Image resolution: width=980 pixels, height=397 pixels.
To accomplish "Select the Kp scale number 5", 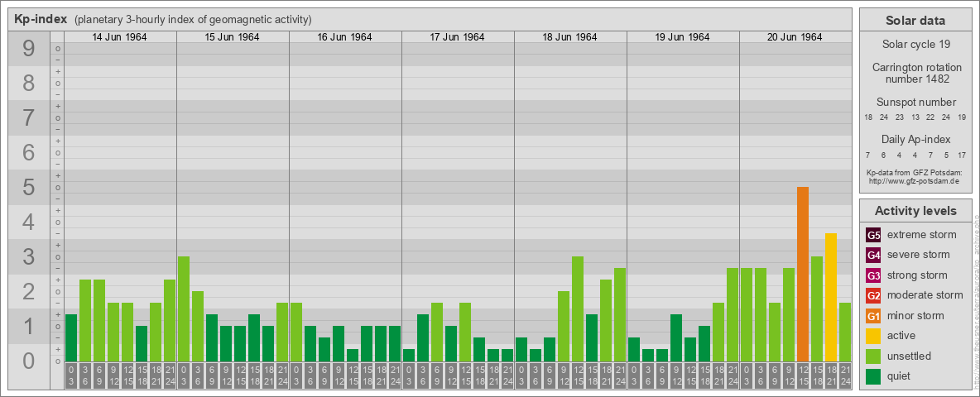I will click(28, 187).
